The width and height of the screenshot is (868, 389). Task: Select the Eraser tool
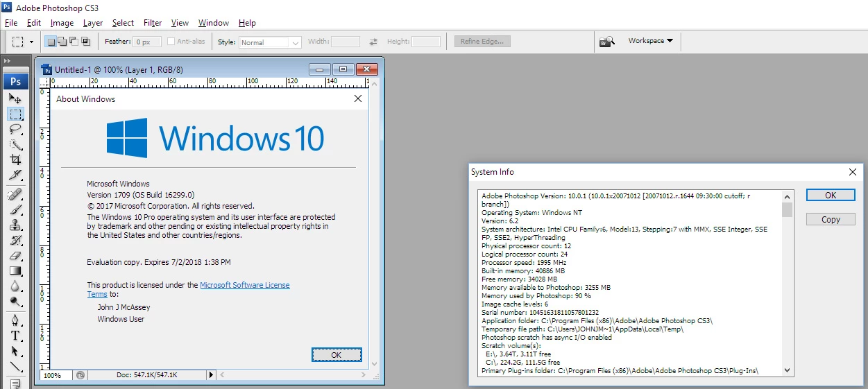[x=15, y=255]
